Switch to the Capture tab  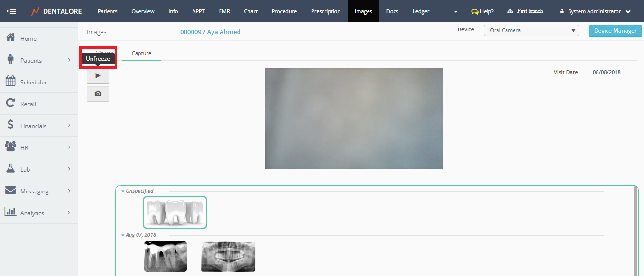point(141,53)
